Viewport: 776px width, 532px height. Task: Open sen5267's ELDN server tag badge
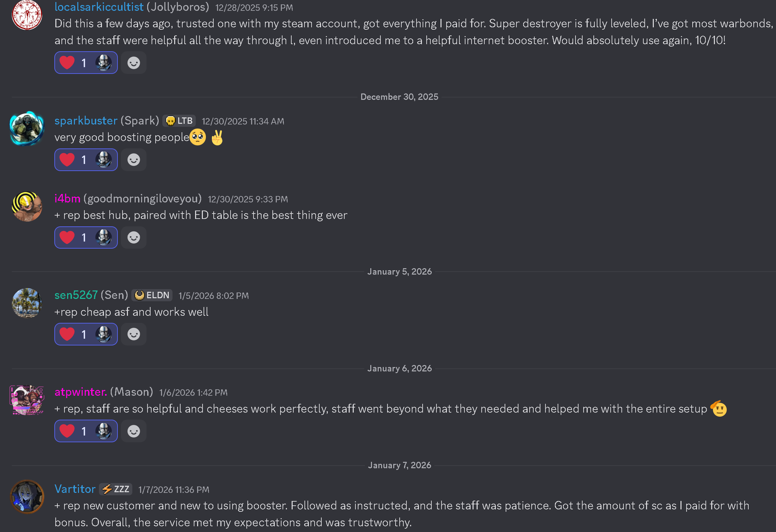[x=152, y=295]
